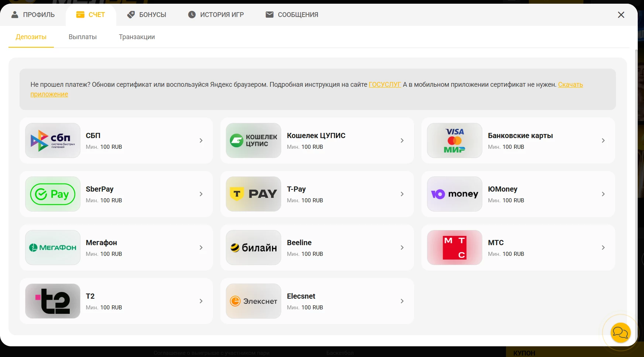This screenshot has width=644, height=357.
Task: Click the ЮMoney logo
Action: [455, 194]
